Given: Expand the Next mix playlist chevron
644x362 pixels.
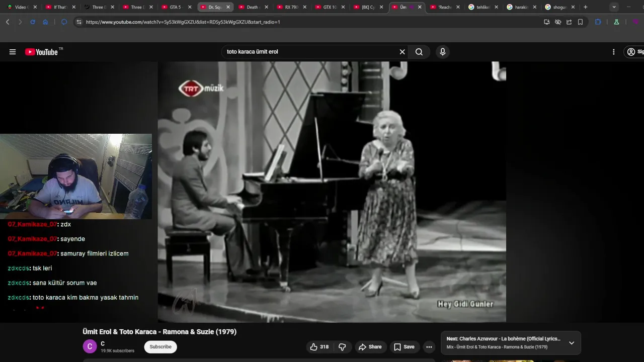Looking at the screenshot, I should 572,343.
